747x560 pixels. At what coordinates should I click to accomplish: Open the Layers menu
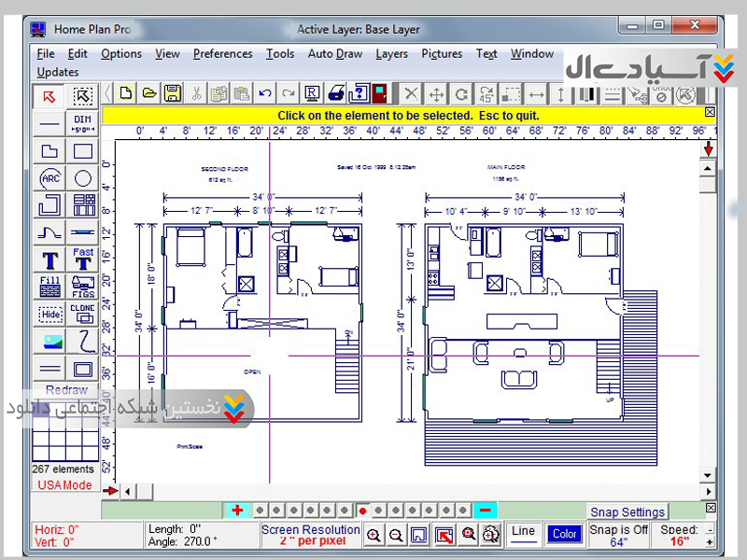[391, 54]
